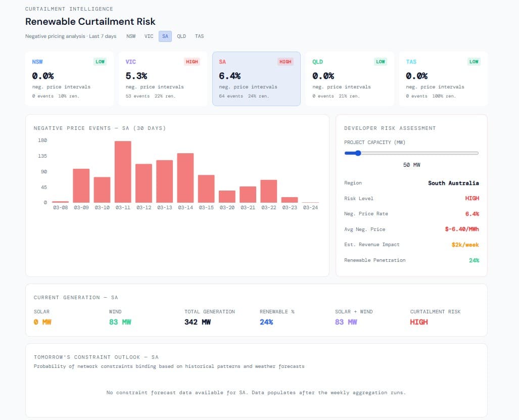The image size is (519, 420).
Task: Select the TAS region card
Action: click(x=442, y=78)
